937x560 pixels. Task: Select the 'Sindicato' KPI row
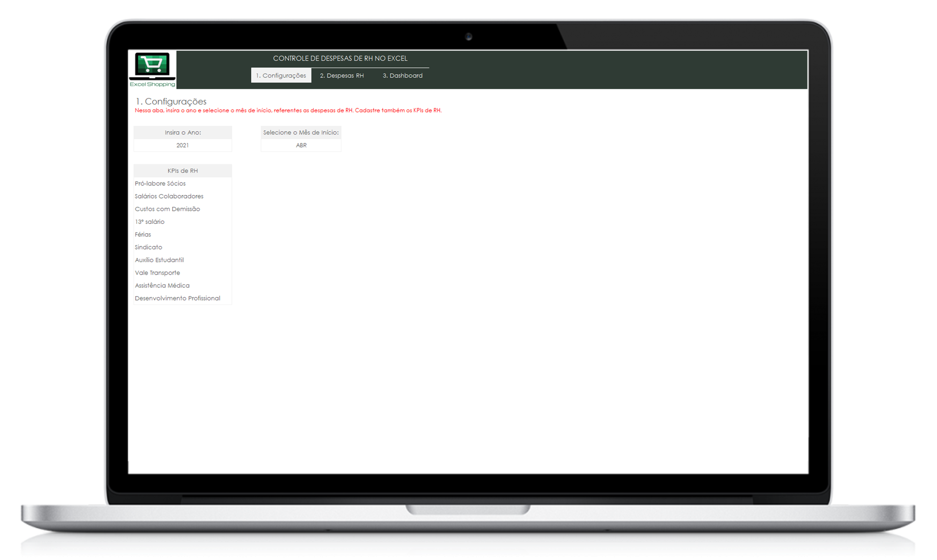[x=183, y=247]
